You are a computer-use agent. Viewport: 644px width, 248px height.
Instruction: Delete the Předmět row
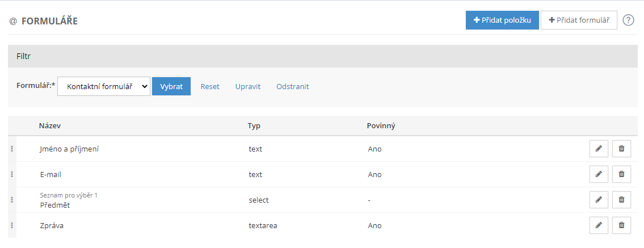[x=621, y=200]
